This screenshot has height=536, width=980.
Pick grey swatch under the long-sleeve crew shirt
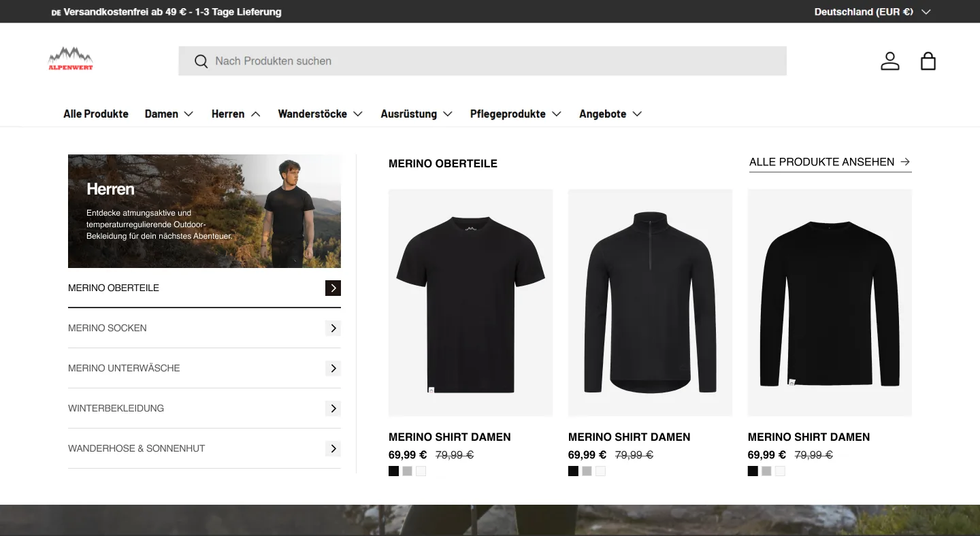click(x=766, y=471)
